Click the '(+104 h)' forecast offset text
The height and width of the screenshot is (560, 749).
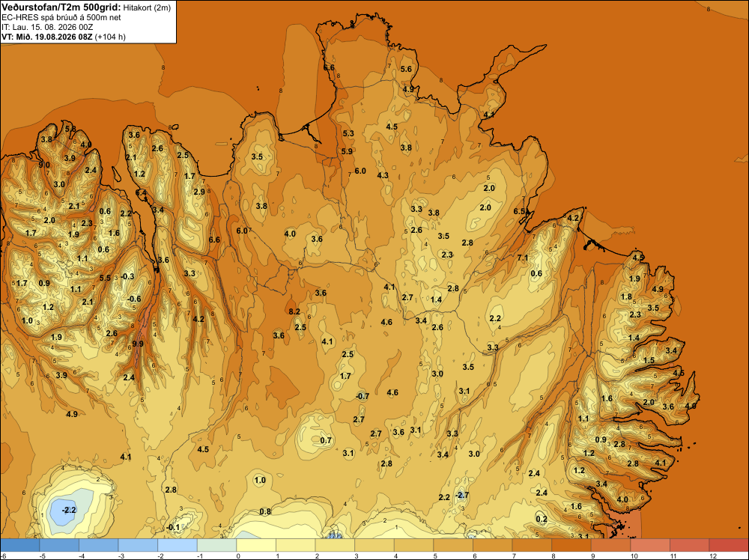click(110, 37)
